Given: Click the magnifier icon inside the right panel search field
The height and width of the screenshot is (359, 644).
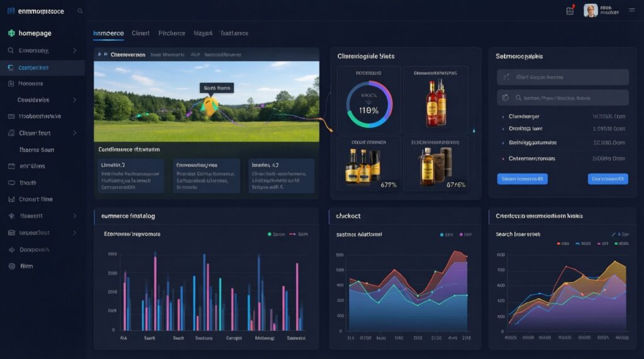Looking at the screenshot, I should [519, 98].
